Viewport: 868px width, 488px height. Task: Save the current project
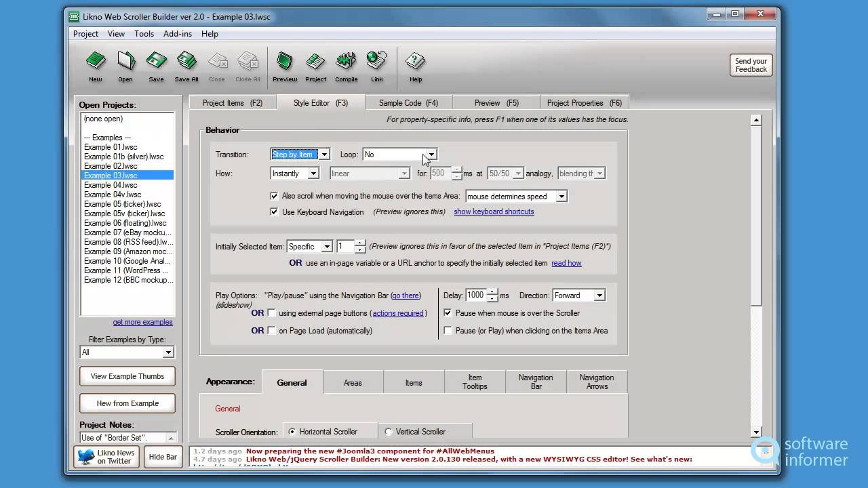click(x=156, y=66)
